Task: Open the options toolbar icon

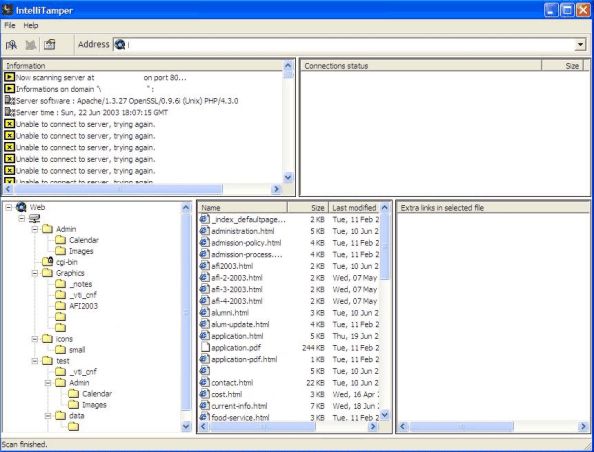Action: pyautogui.click(x=50, y=45)
